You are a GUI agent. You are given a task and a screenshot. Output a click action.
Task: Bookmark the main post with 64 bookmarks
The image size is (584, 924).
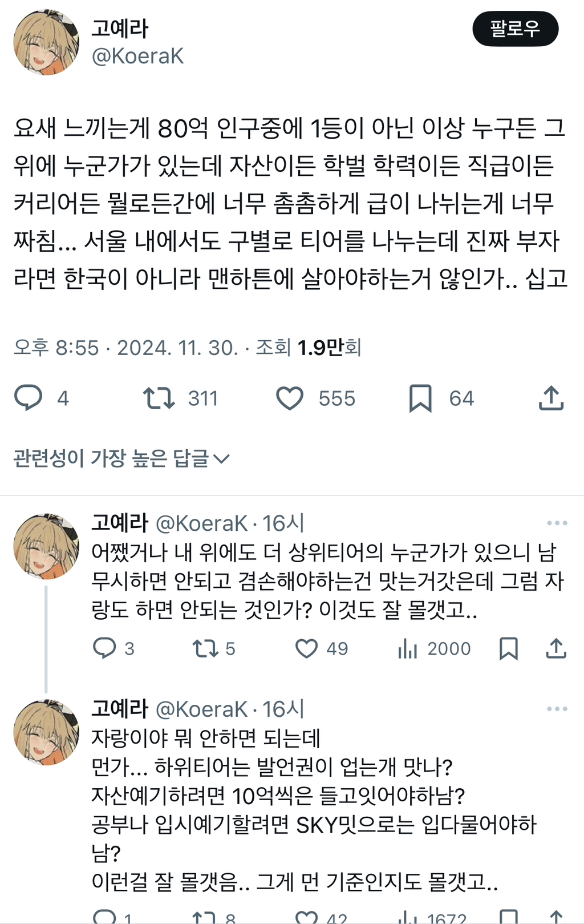pyautogui.click(x=420, y=398)
